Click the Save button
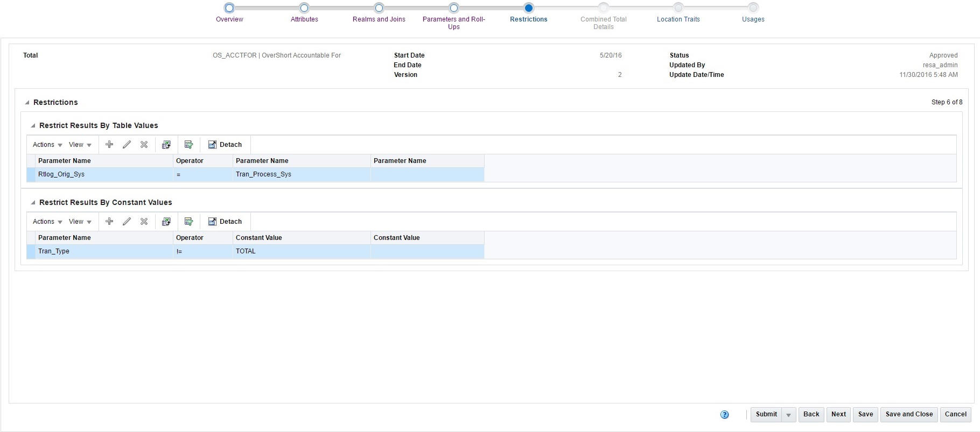Image resolution: width=980 pixels, height=432 pixels. click(x=865, y=414)
